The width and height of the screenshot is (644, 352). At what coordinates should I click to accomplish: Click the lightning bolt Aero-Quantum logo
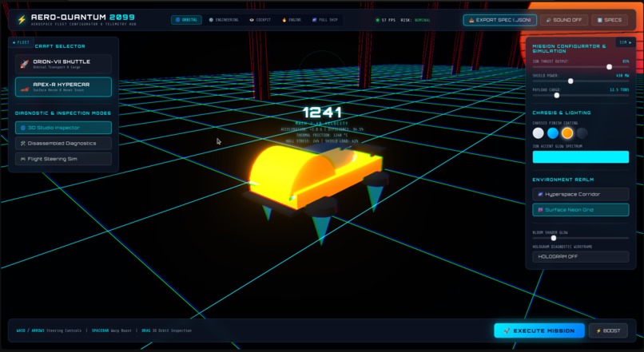pos(22,20)
